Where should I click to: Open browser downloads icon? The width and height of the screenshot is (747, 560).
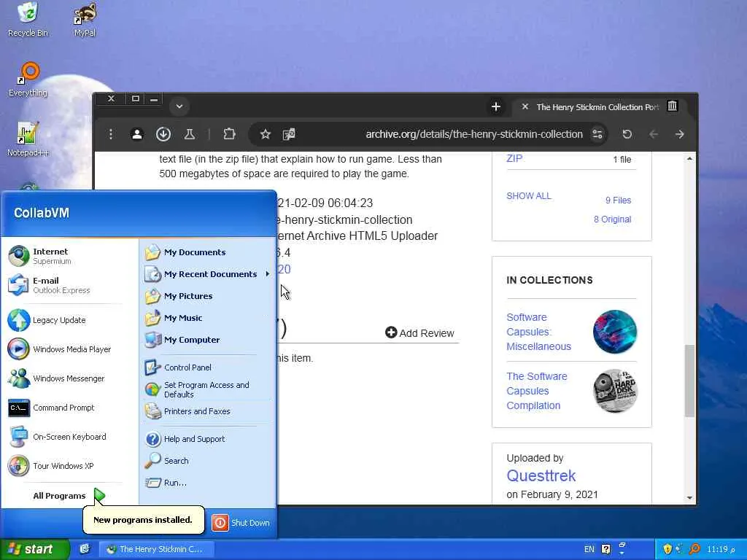[x=163, y=134]
